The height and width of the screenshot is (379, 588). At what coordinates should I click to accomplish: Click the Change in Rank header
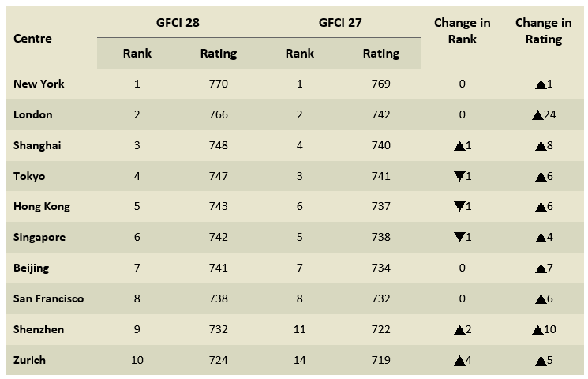click(463, 31)
